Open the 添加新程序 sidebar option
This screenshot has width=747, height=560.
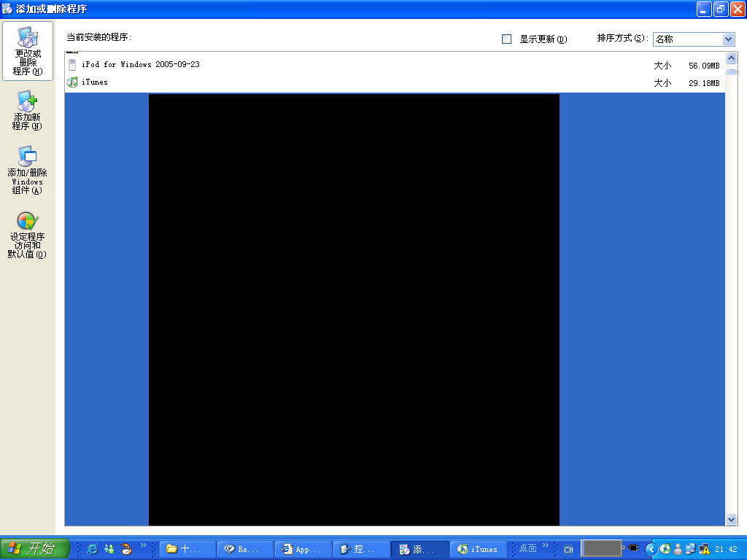(x=27, y=111)
